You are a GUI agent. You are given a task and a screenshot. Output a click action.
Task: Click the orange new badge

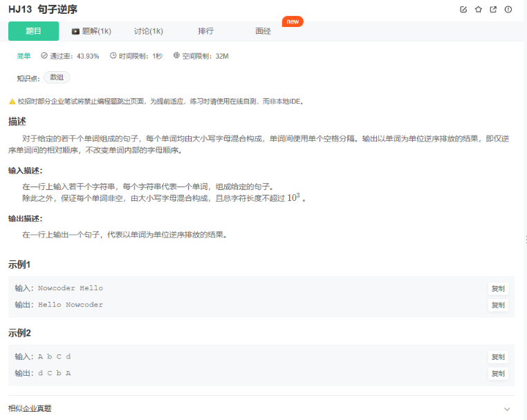293,21
